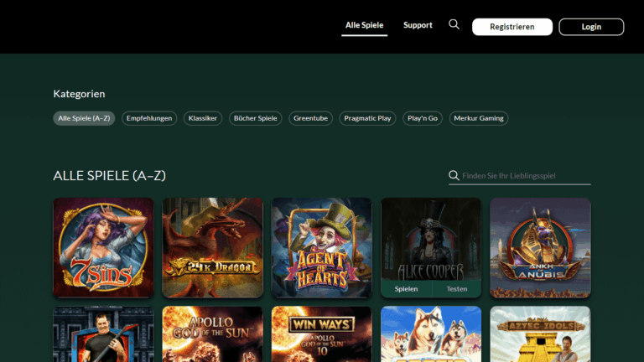Screen dimensions: 644x362
Task: Launch the Agent of Hearts game
Action: (x=321, y=247)
